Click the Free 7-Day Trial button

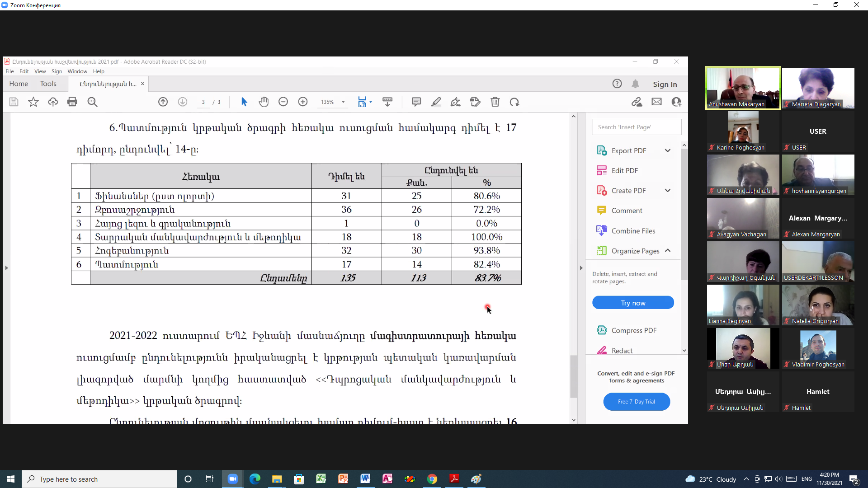point(636,402)
